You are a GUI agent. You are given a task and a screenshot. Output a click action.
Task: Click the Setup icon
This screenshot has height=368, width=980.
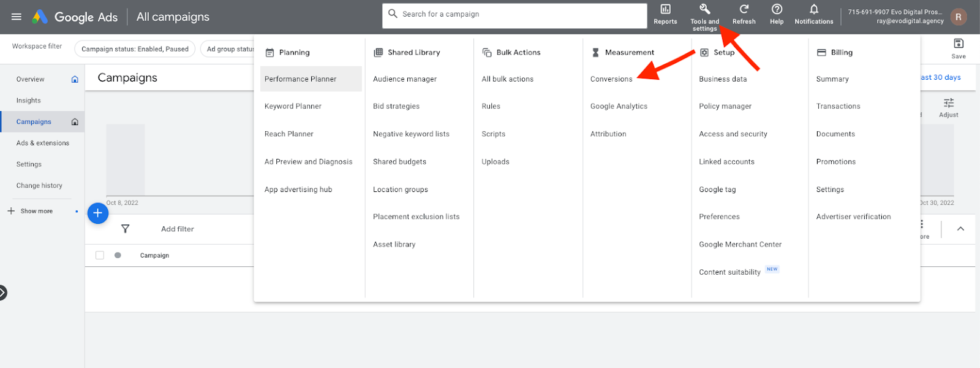click(704, 53)
